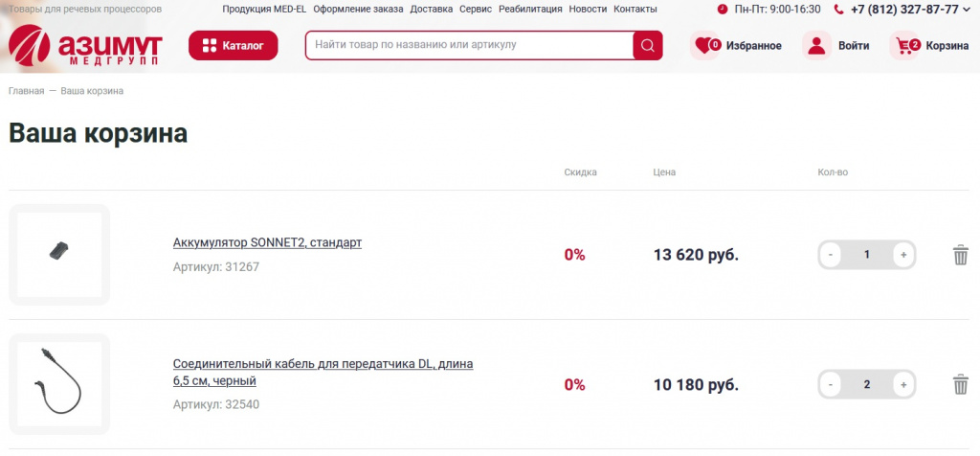This screenshot has width=980, height=456.
Task: Open the Новости menu item
Action: pyautogui.click(x=589, y=10)
